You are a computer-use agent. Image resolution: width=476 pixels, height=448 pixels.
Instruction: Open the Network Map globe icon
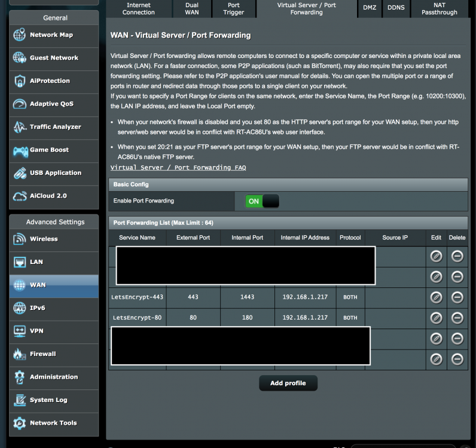click(19, 35)
